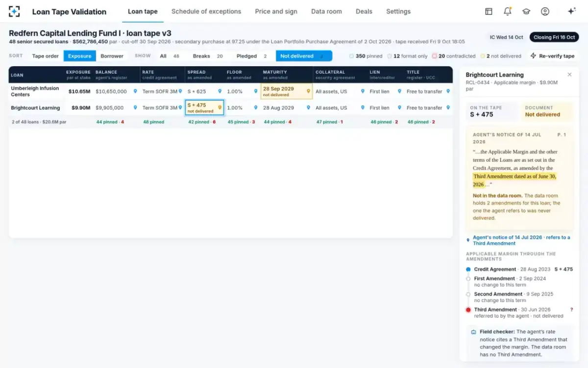
Task: Click pin beside Brightcourt Free to transfer
Action: pos(448,107)
